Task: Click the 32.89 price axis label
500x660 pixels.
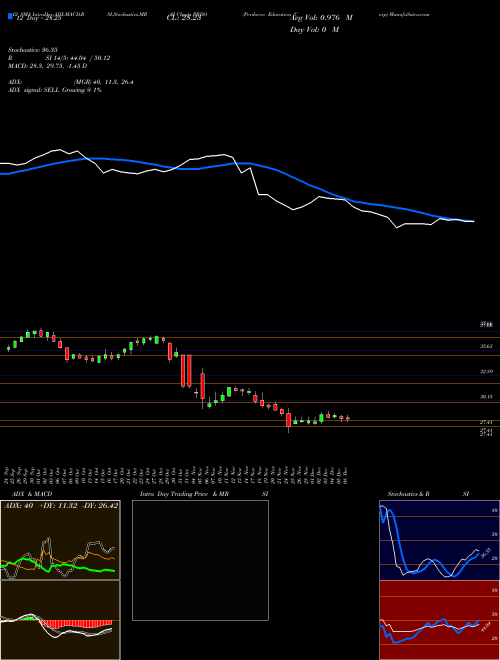Action: [x=487, y=372]
